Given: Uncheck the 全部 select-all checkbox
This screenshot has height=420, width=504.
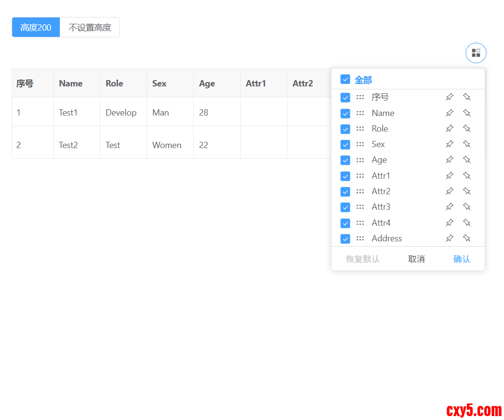Looking at the screenshot, I should coord(345,79).
